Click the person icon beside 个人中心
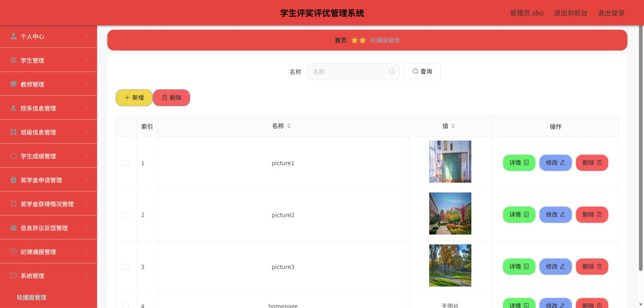Screen dimensions: 644x308 coord(14,36)
